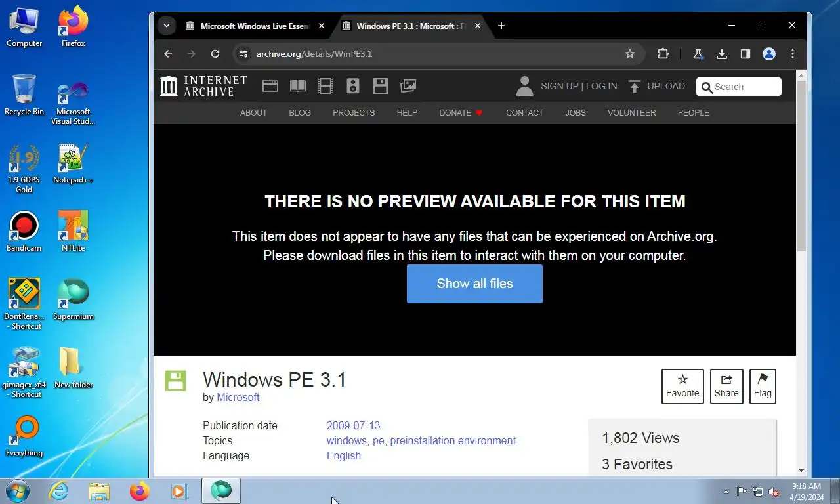Click the LOG IN link
This screenshot has width=840, height=504.
tap(601, 86)
